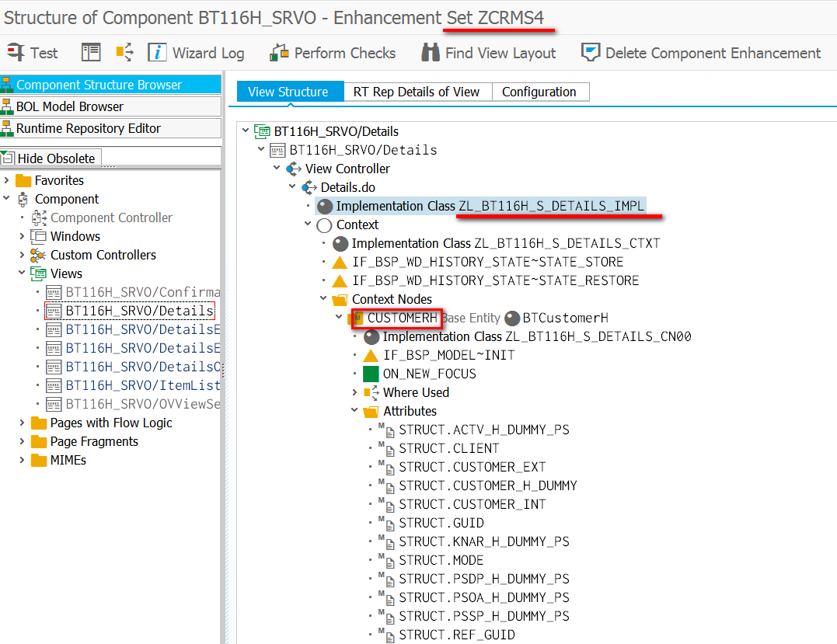Collapse the Views node
The width and height of the screenshot is (837, 644).
(22, 273)
